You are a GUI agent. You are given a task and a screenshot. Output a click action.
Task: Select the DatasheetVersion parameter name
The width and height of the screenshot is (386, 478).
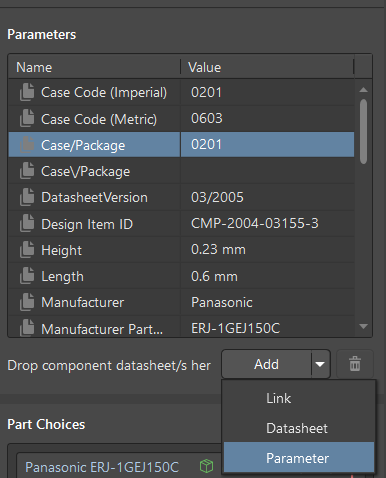tap(94, 197)
